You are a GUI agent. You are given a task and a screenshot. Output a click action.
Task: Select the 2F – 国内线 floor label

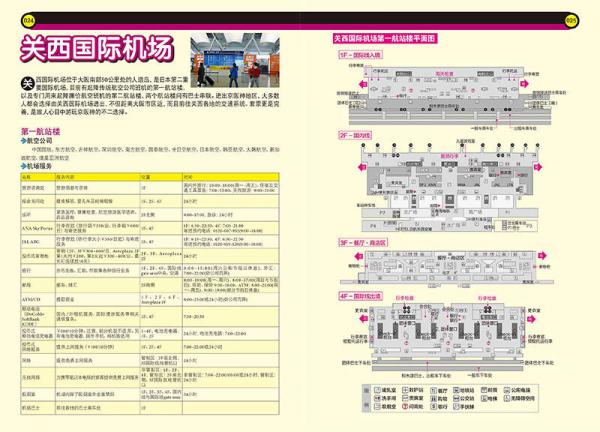[355, 135]
